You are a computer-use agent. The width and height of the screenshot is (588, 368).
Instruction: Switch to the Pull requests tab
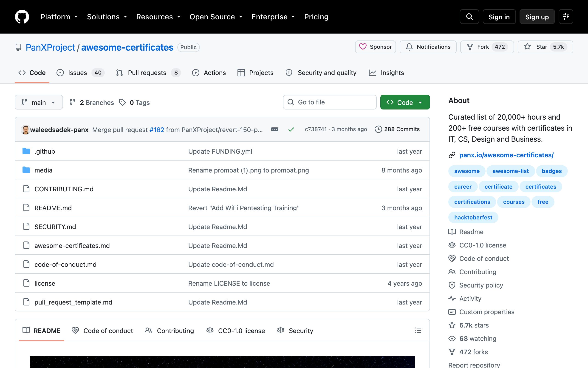tap(148, 72)
